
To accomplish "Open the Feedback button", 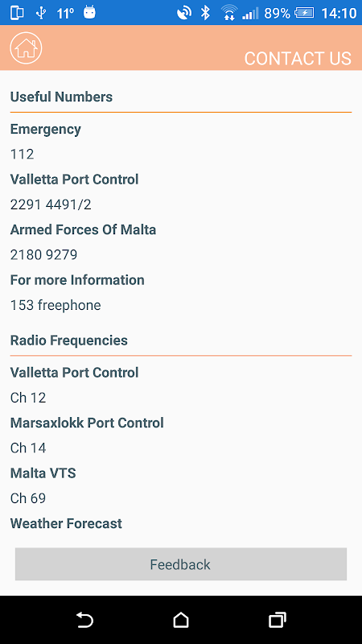I will click(181, 564).
